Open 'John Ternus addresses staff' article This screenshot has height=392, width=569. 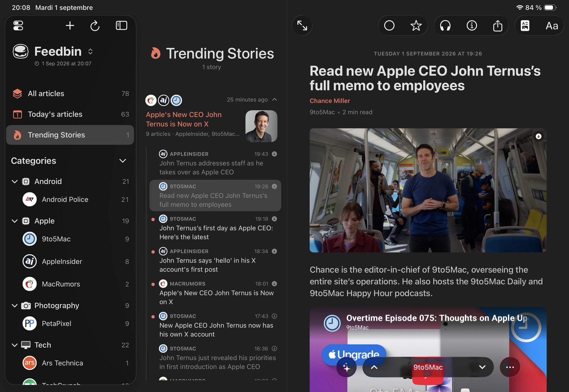point(215,163)
